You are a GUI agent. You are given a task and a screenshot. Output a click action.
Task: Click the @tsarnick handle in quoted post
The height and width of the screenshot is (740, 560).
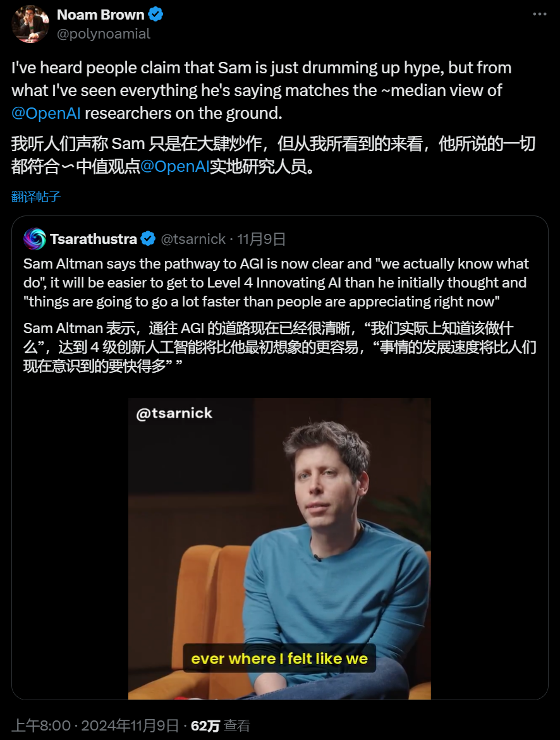point(193,239)
